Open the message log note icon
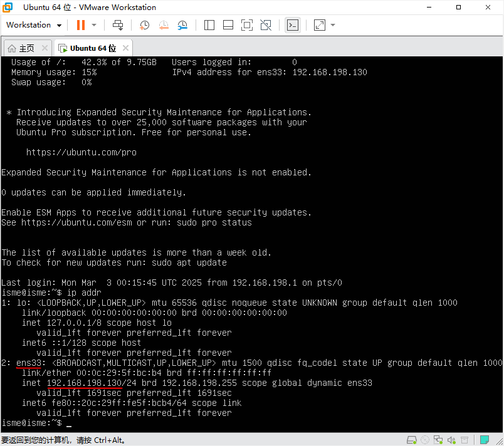504x446 pixels. tap(485, 440)
